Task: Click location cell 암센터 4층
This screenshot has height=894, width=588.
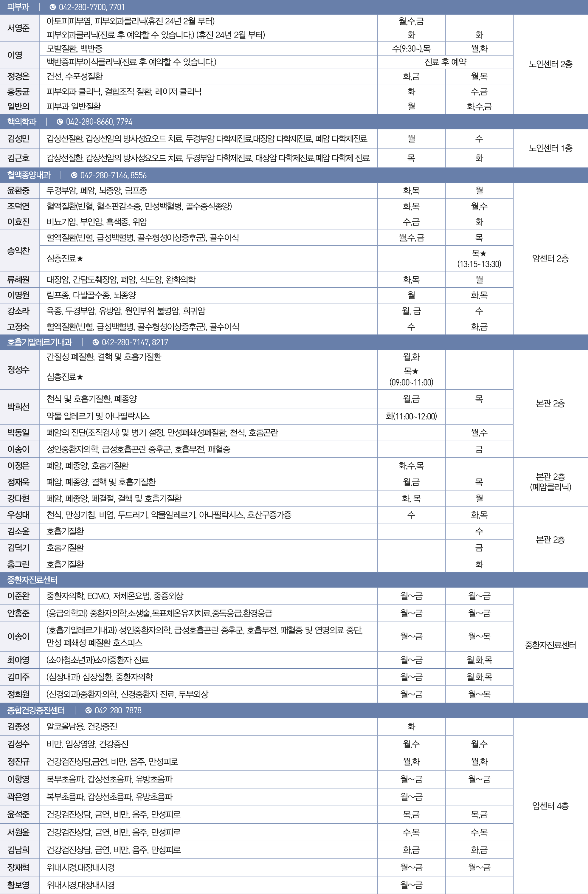Action: pos(550,805)
